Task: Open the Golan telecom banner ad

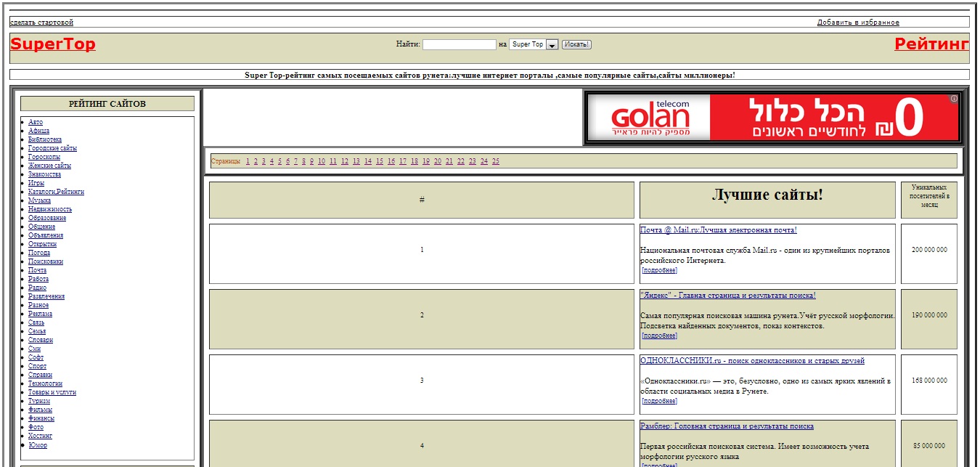Action: pyautogui.click(x=772, y=118)
